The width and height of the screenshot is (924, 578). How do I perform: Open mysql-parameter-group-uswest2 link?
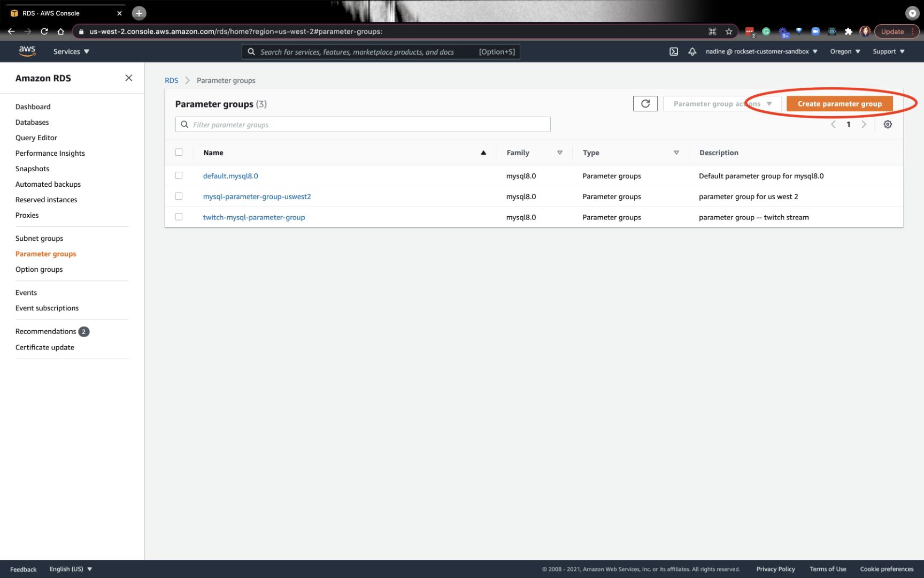pyautogui.click(x=257, y=196)
